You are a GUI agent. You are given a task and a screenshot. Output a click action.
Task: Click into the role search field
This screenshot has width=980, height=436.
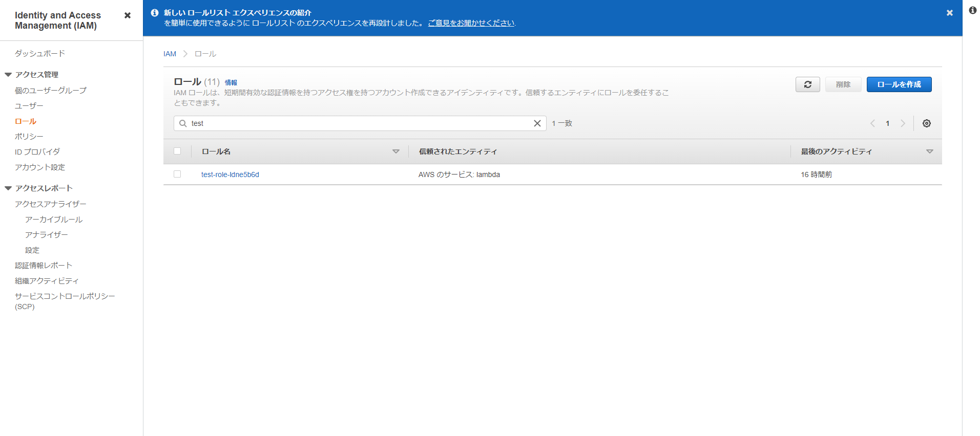(x=360, y=123)
